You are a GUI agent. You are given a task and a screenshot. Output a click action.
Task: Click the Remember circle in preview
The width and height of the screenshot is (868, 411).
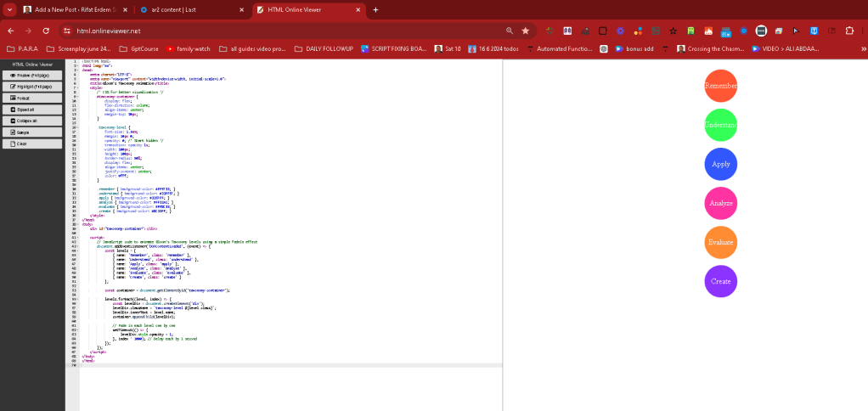[x=721, y=86]
